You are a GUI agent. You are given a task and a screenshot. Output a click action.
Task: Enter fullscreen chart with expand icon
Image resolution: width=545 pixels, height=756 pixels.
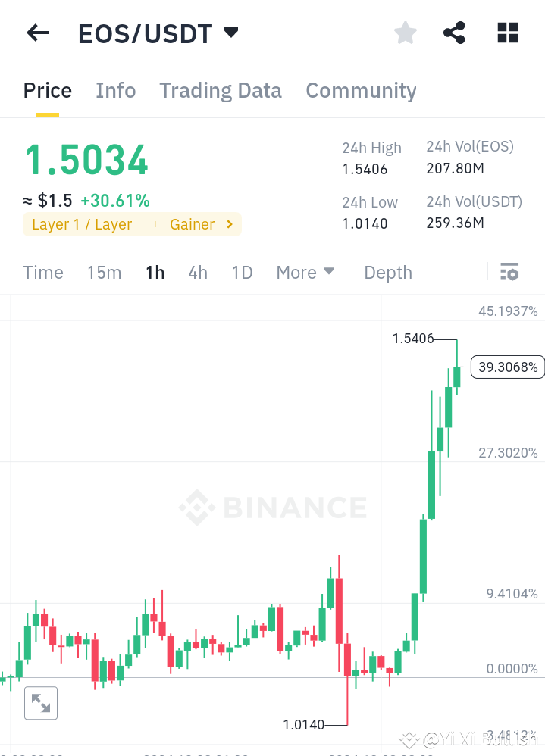point(40,703)
